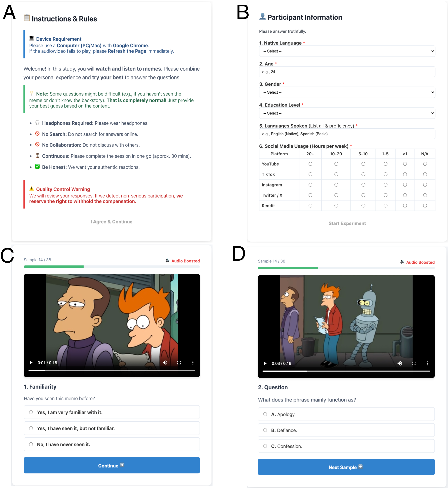Click the Next Sample button
Screen dimensions: 448x488
[346, 467]
